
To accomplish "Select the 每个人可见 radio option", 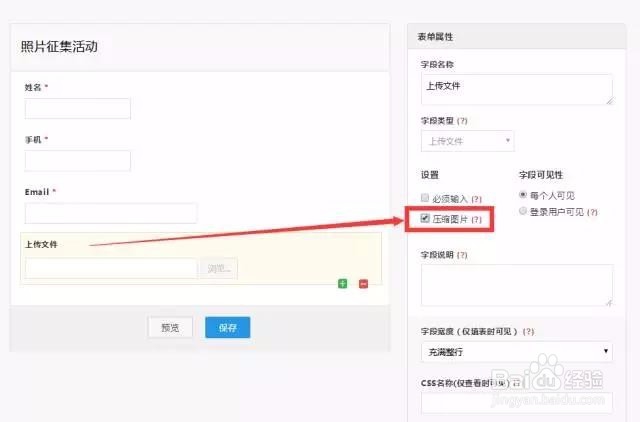I will coord(522,195).
